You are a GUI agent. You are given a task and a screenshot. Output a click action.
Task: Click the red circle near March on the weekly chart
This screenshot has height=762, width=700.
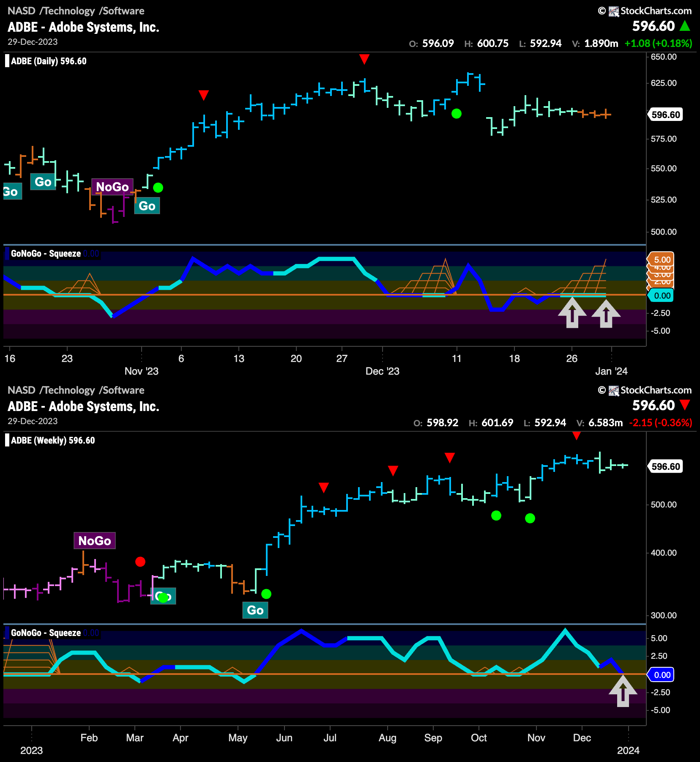coord(140,562)
